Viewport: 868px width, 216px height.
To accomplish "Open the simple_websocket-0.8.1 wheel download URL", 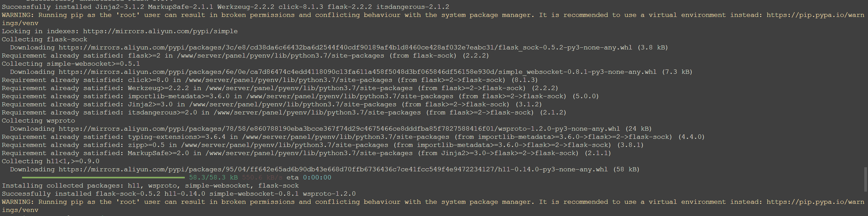I will [x=357, y=72].
